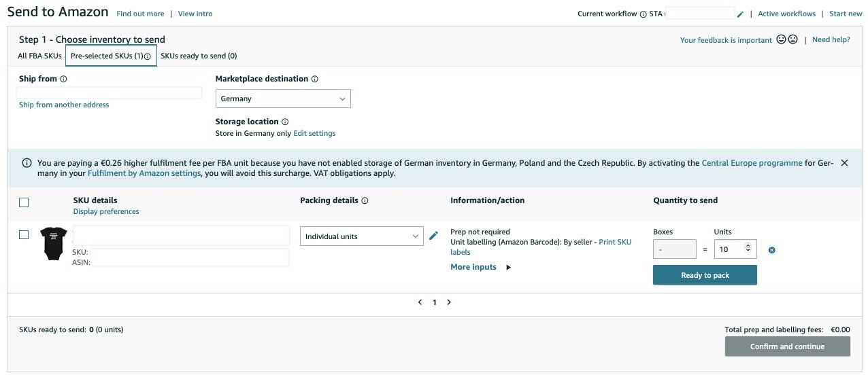Adjust the Units quantity stepper arrows

(749, 249)
